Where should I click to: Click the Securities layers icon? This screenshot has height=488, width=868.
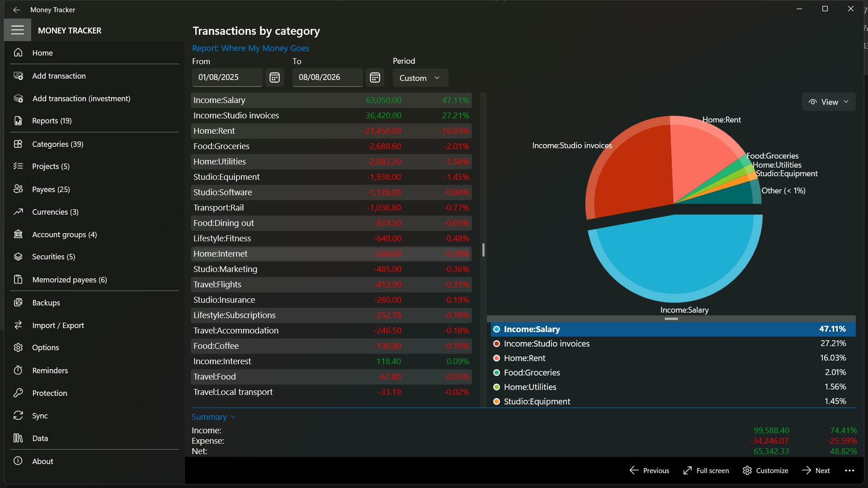[18, 257]
